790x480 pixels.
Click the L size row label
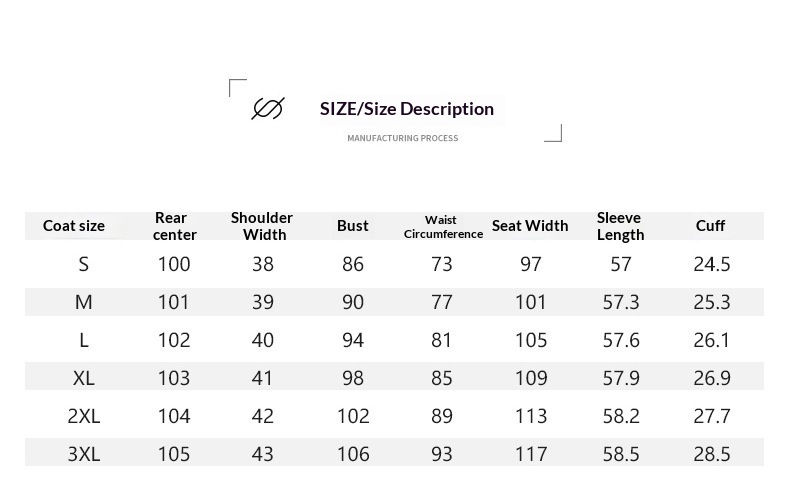tap(84, 341)
